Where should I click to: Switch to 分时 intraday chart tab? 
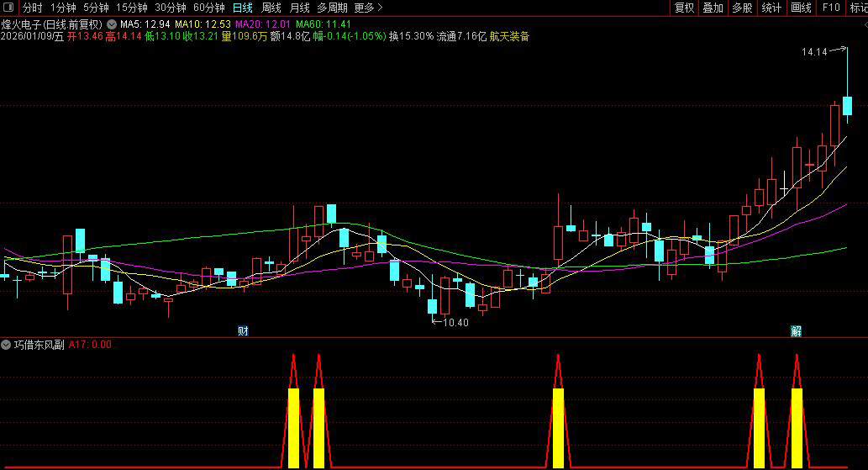pos(32,8)
